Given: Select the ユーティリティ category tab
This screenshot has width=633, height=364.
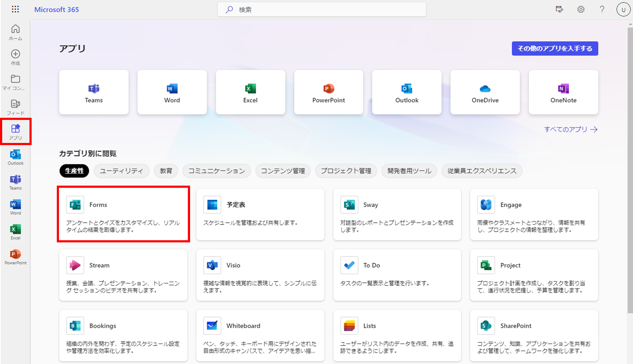Looking at the screenshot, I should click(x=121, y=171).
